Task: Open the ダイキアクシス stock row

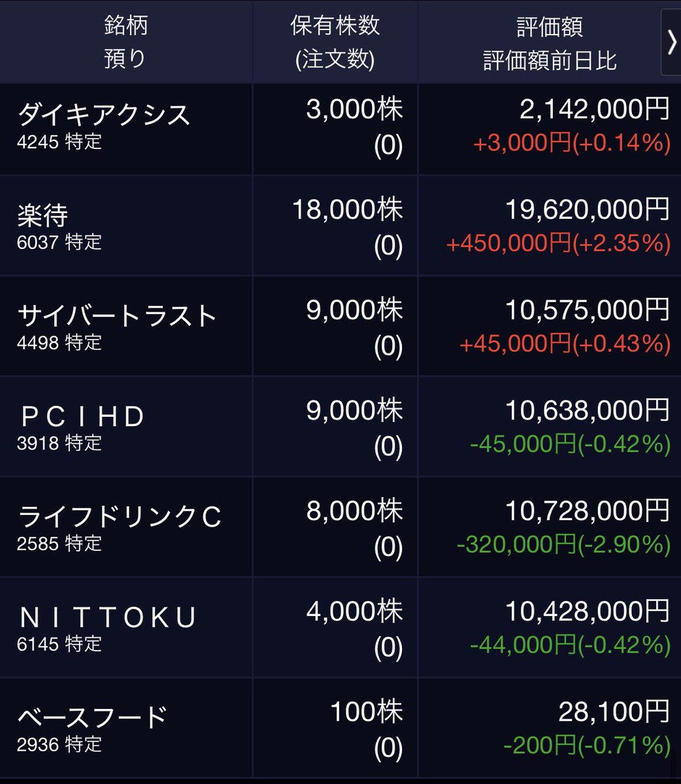Action: point(340,129)
